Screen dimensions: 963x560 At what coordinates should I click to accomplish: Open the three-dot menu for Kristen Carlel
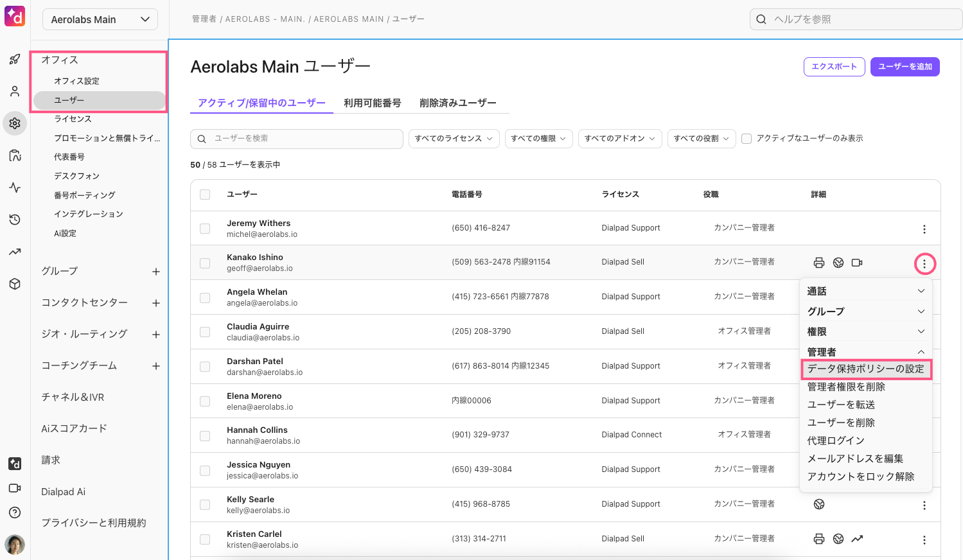point(924,540)
